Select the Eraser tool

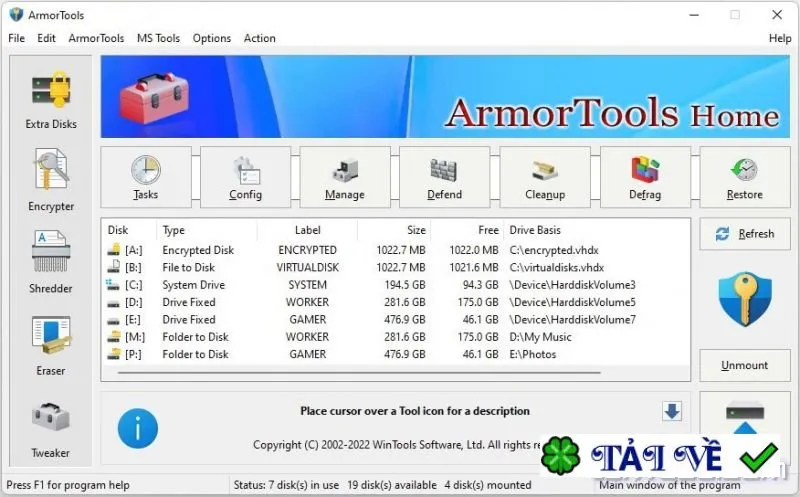pos(51,345)
